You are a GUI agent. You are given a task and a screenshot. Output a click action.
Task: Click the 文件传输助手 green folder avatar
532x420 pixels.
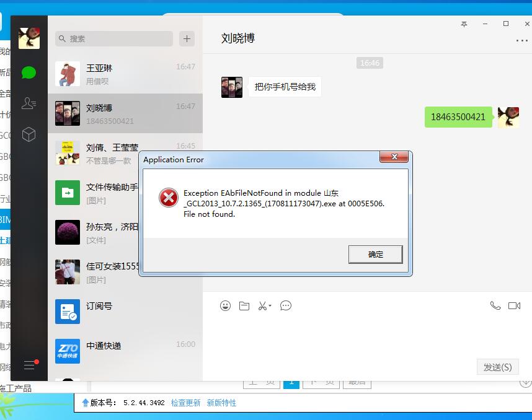coord(68,193)
